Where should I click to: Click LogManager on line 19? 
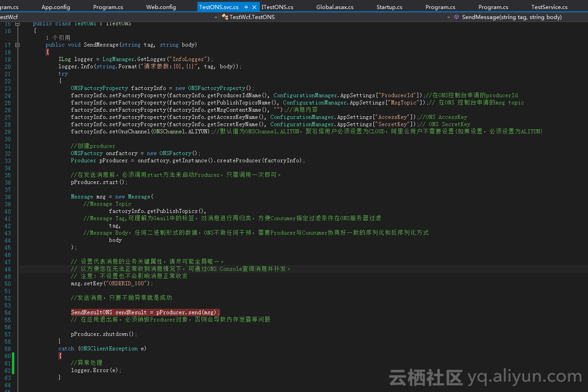tap(118, 59)
